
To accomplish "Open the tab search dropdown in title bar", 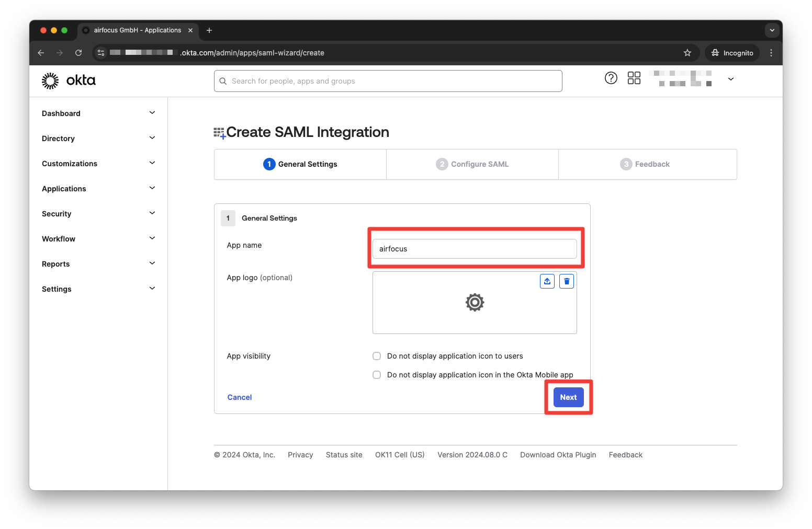I will point(772,30).
